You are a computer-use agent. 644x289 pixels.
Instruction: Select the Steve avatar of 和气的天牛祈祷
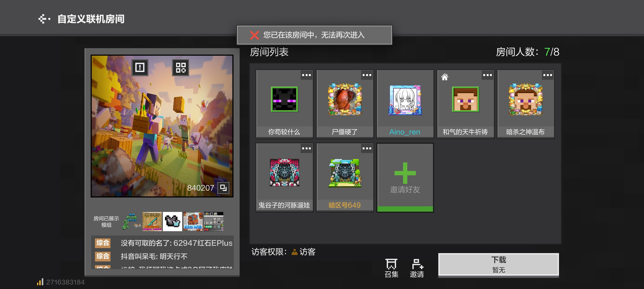[x=465, y=99]
